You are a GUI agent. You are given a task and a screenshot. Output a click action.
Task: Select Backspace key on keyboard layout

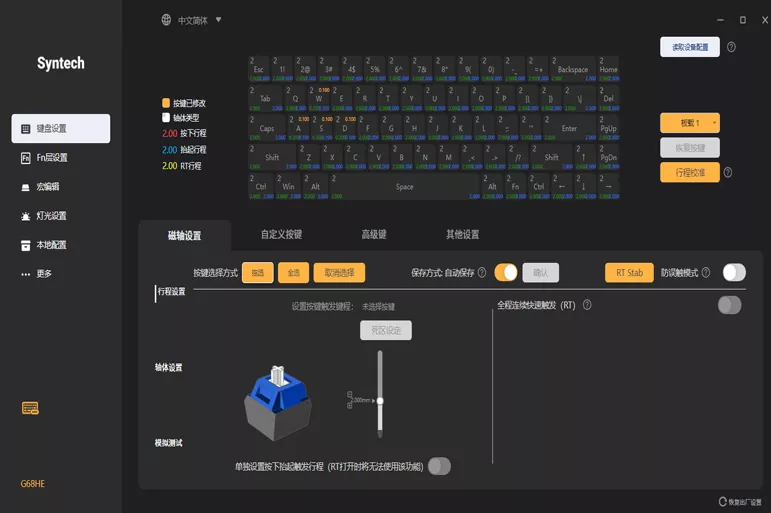coord(573,69)
